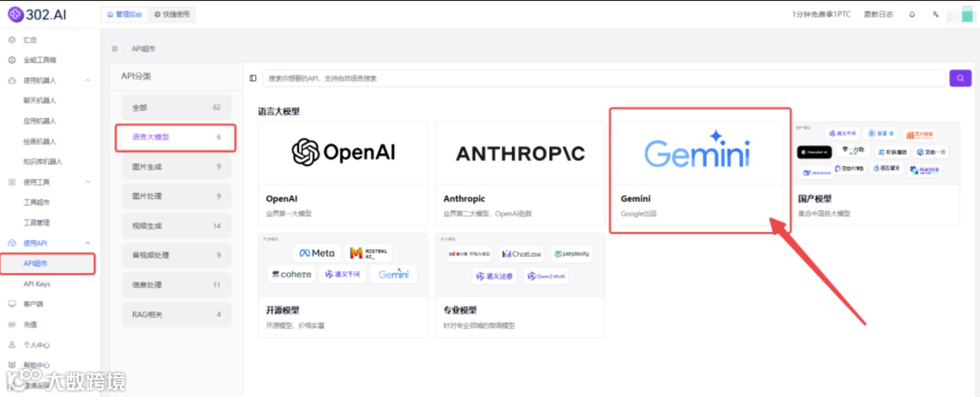
Task: Select the 图片生成 category
Action: 176,167
